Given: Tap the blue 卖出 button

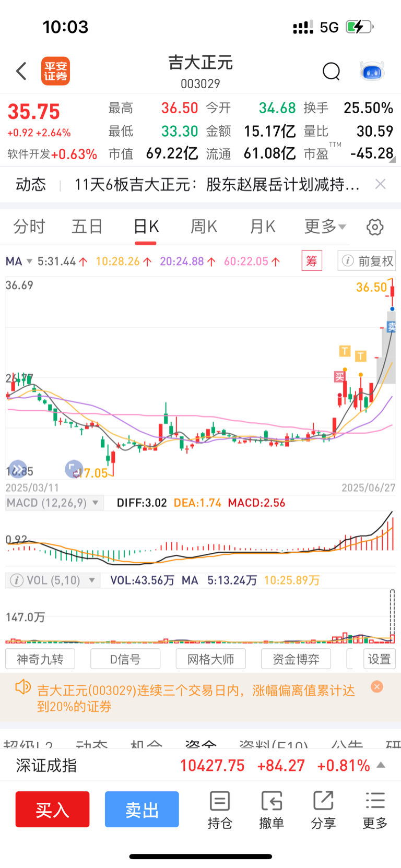Looking at the screenshot, I should 142,810.
